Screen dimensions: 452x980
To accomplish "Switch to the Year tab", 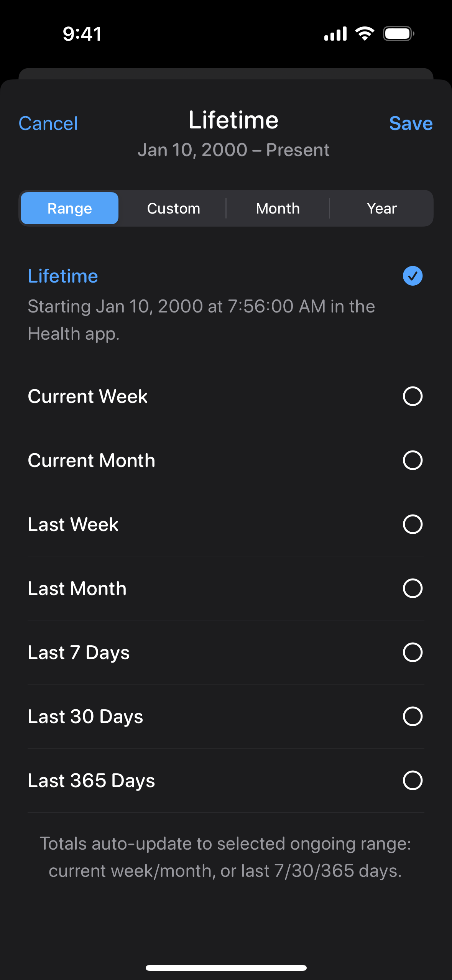I will coord(381,209).
